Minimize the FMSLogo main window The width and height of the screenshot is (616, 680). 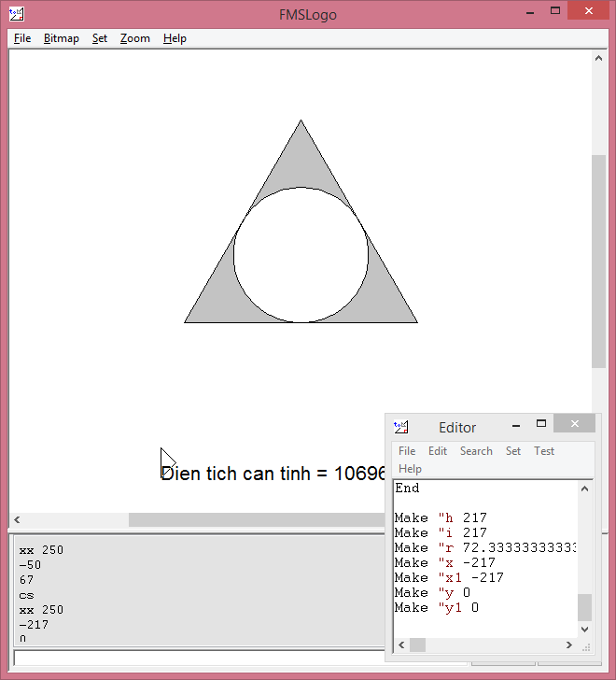(530, 12)
